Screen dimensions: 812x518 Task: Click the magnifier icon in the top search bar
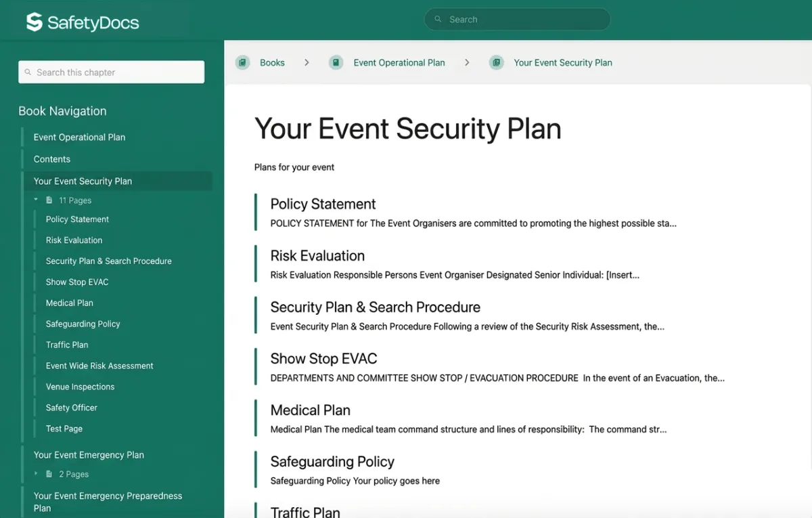[x=437, y=19]
